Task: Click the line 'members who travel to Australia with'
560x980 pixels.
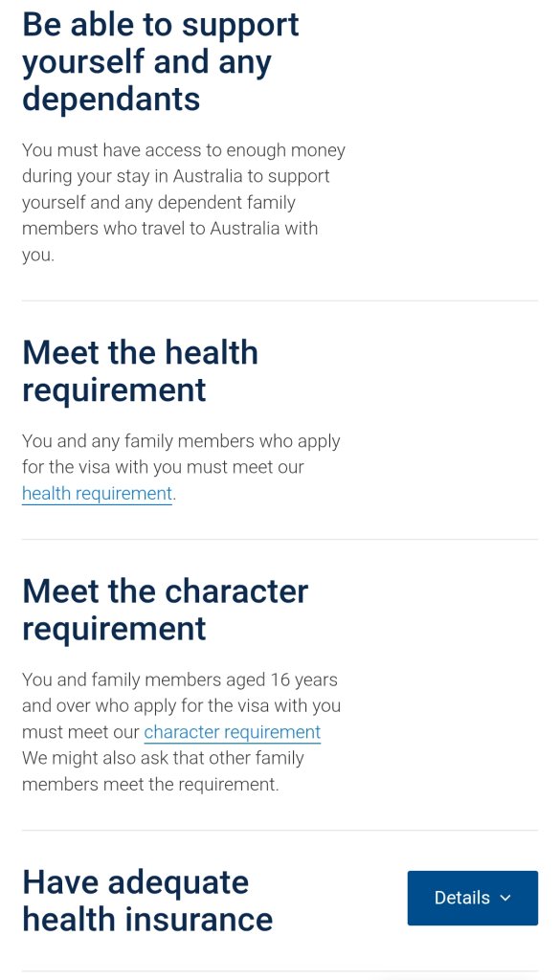Action: coord(170,228)
